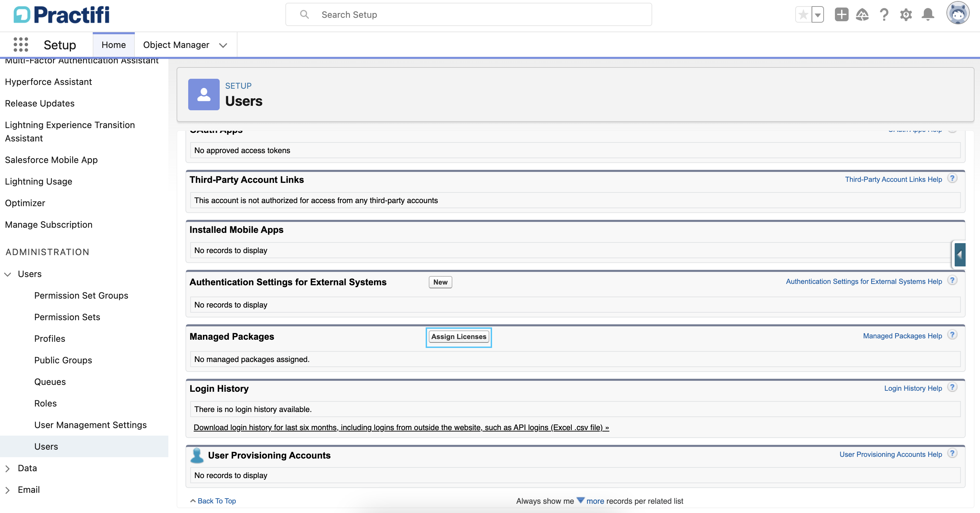This screenshot has width=980, height=513.
Task: Click 'There is no login history available.' text
Action: pos(253,409)
